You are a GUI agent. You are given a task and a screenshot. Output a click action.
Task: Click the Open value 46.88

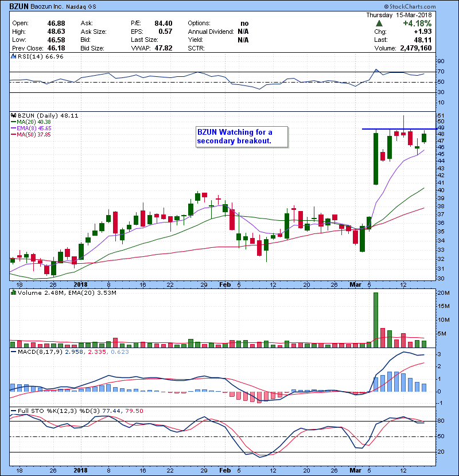click(x=56, y=24)
